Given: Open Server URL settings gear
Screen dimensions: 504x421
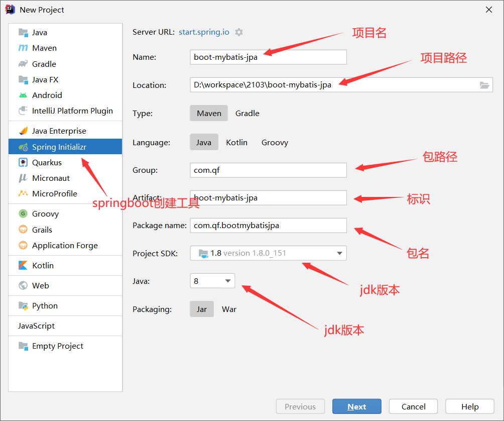Looking at the screenshot, I should point(239,32).
